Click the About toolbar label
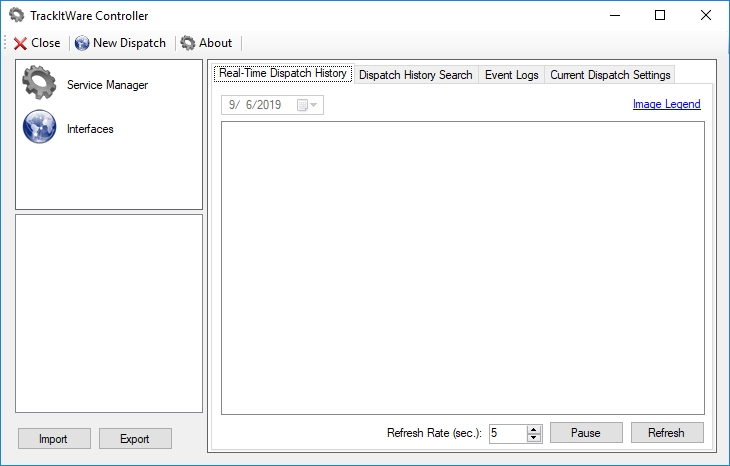The height and width of the screenshot is (466, 730). 216,43
